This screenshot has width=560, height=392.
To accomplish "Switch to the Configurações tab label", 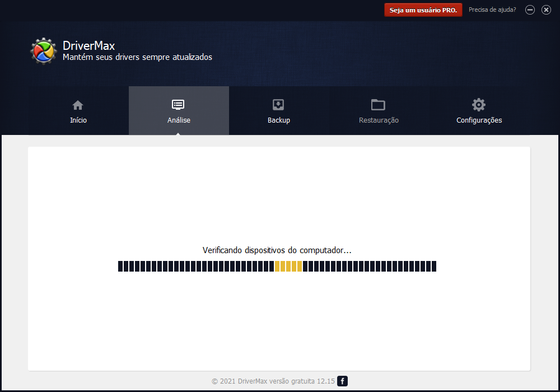I will point(479,120).
